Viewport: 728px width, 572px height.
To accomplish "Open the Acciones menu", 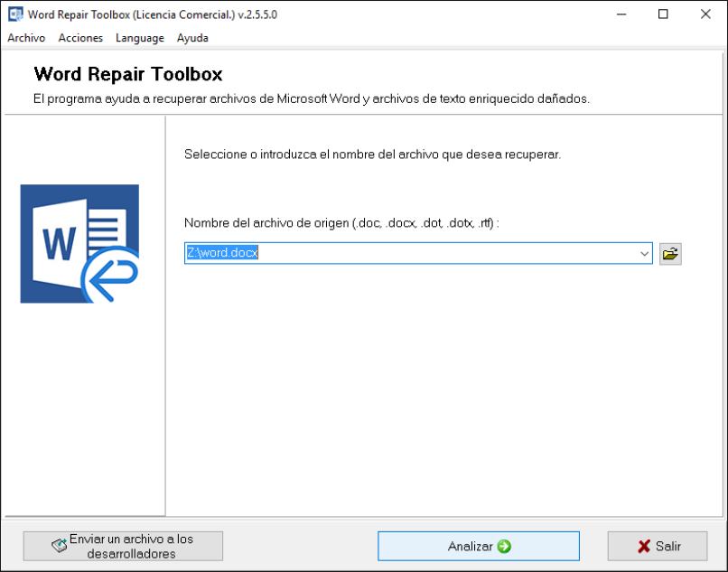I will click(79, 38).
